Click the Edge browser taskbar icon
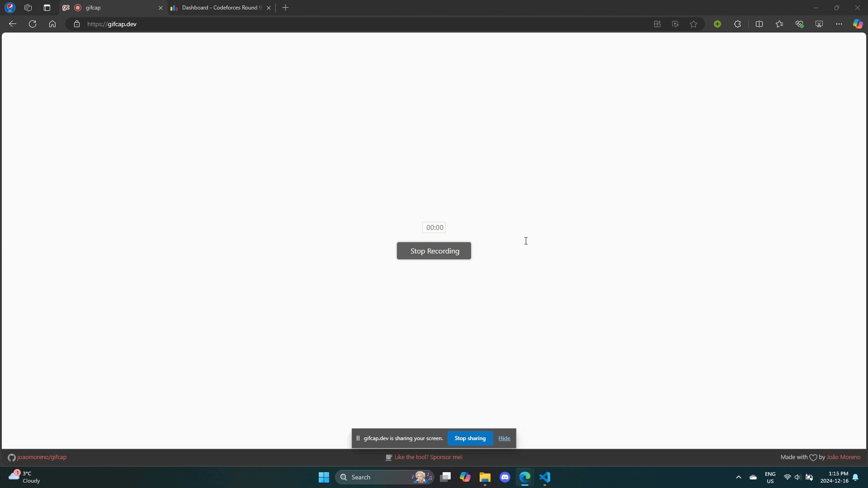 (524, 477)
